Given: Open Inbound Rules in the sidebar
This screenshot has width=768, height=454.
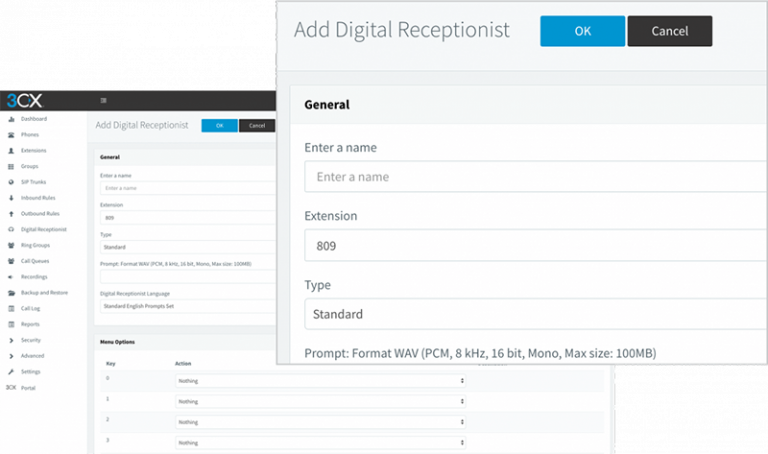Looking at the screenshot, I should [x=38, y=198].
